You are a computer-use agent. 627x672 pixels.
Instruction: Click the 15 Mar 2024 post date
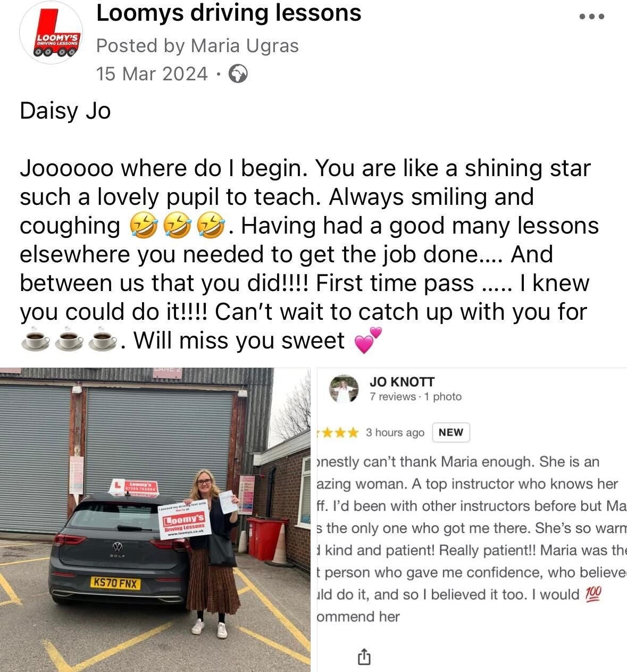pyautogui.click(x=152, y=73)
